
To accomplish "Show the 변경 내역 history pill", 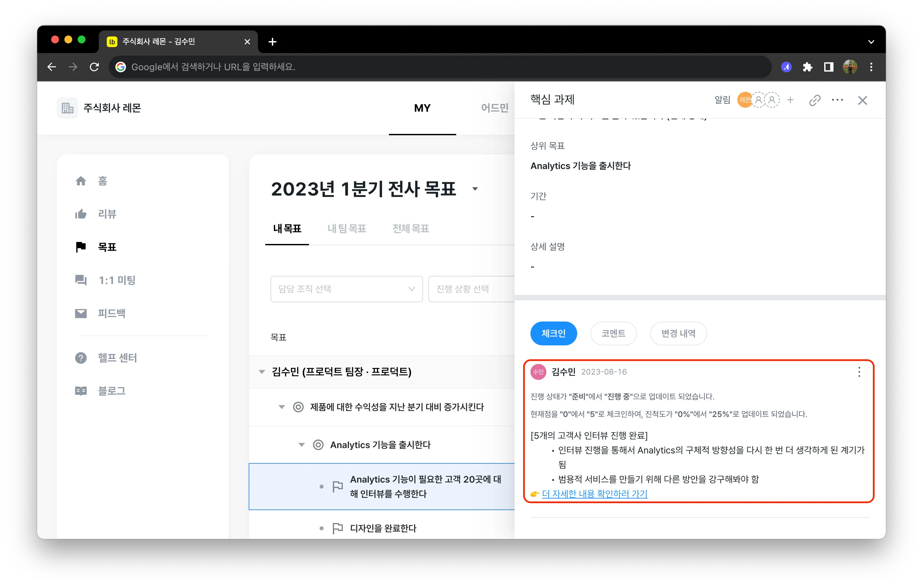I will 678,333.
